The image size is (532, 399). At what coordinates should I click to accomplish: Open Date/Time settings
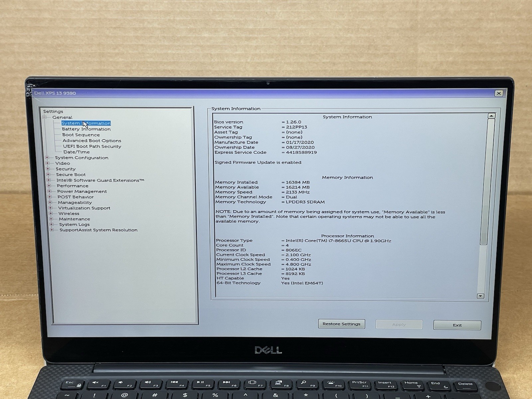[76, 152]
